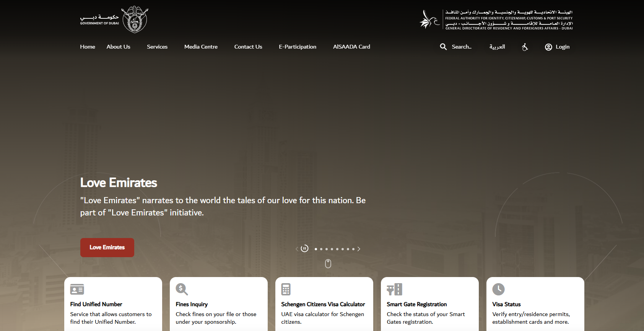Click the user profile icon beside Login
Image resolution: width=644 pixels, height=331 pixels.
548,47
